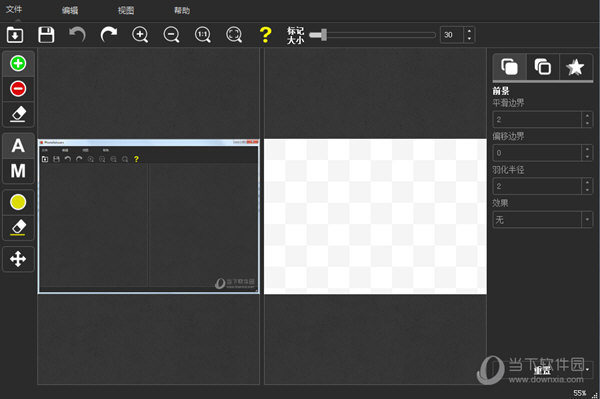Switch to the M manual mode
Image resolution: width=600 pixels, height=399 pixels.
(x=18, y=171)
